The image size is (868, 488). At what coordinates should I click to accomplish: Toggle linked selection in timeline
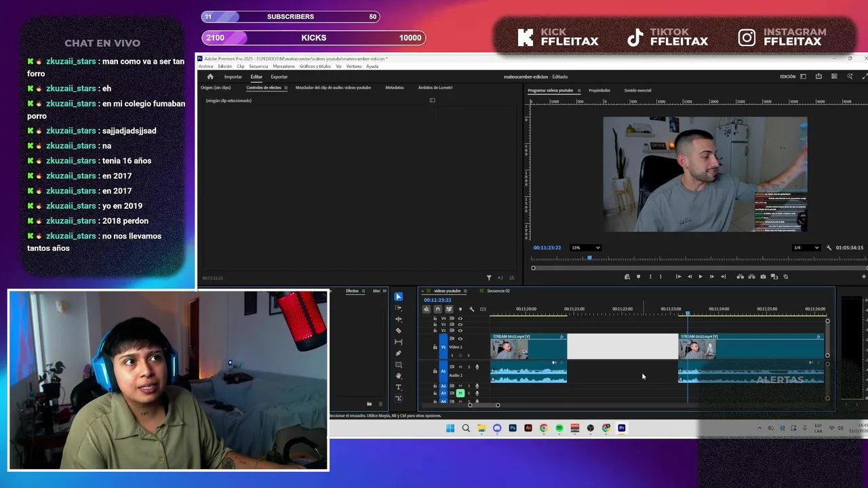[448, 309]
